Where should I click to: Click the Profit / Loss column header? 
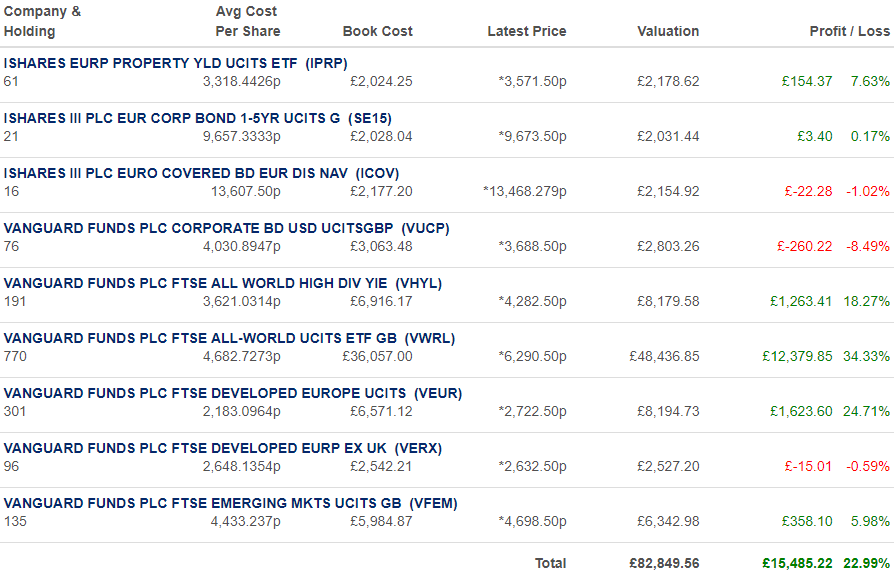850,31
